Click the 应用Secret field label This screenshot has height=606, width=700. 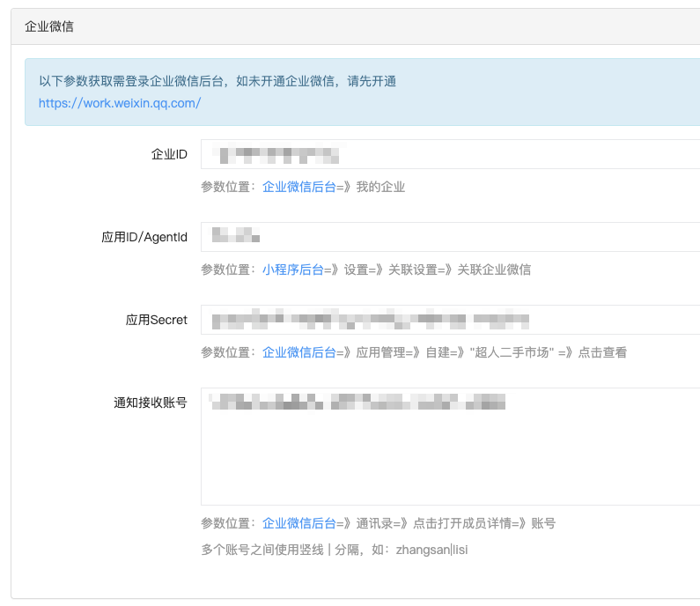[156, 320]
